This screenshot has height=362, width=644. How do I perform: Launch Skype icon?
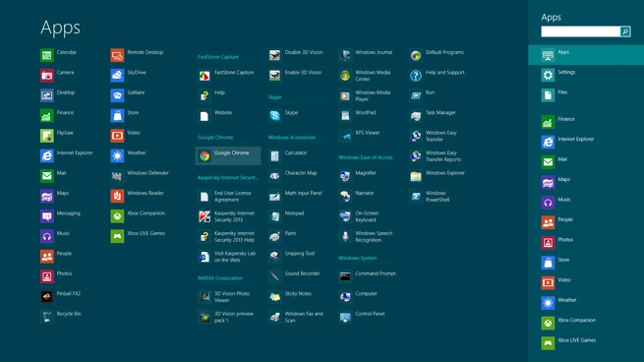click(274, 115)
